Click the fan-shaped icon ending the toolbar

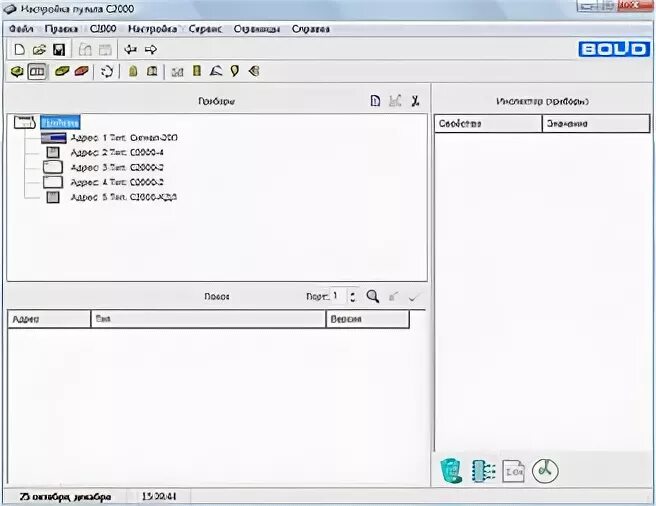point(254,71)
